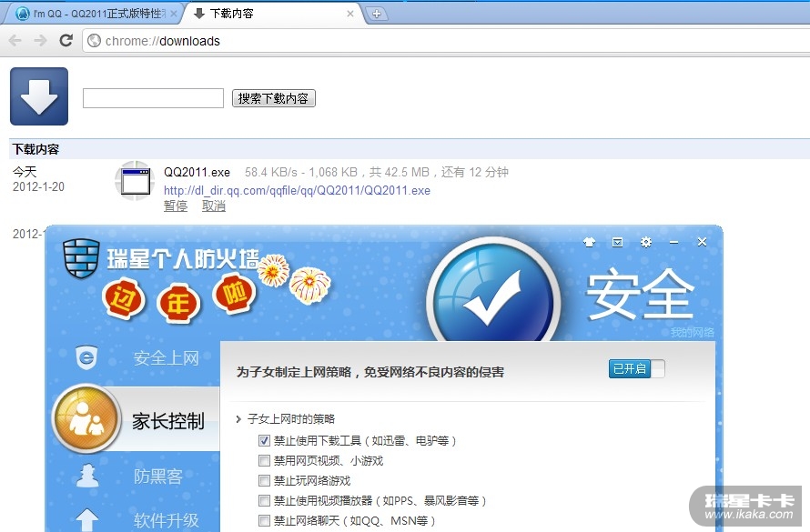810x532 pixels.
Task: Open firewall settings gear icon
Action: click(646, 242)
